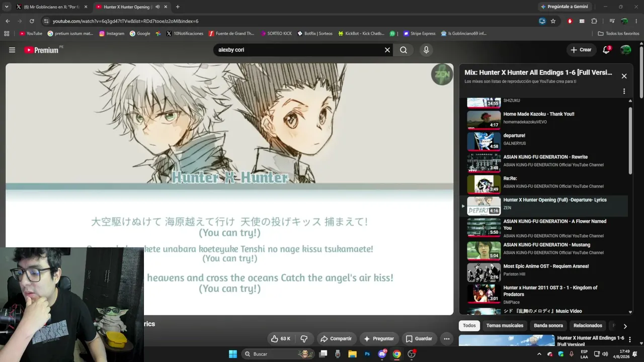Open the Chrome apps grid shortcut
Image resolution: width=644 pixels, height=362 pixels.
tap(7, 34)
